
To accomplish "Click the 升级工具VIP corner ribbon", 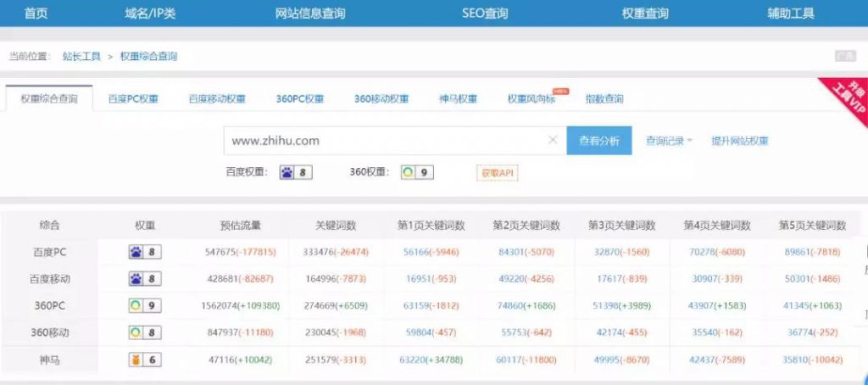I will click(848, 98).
